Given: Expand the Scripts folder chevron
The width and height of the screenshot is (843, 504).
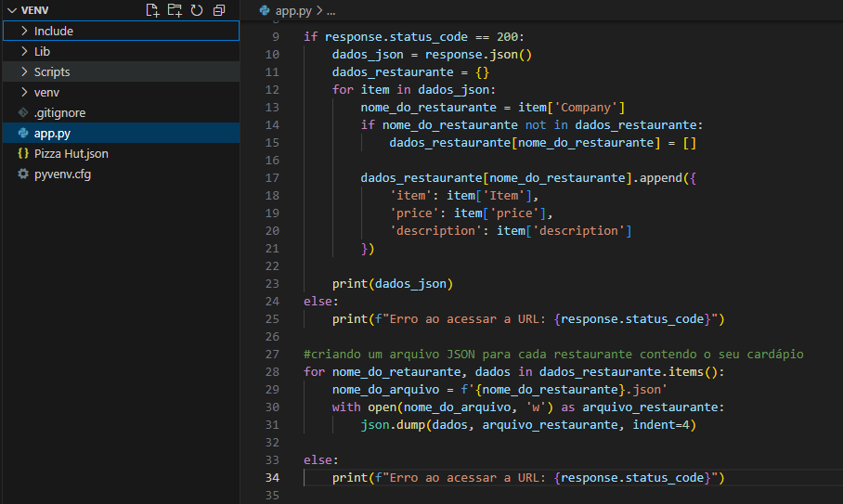Looking at the screenshot, I should [x=24, y=71].
